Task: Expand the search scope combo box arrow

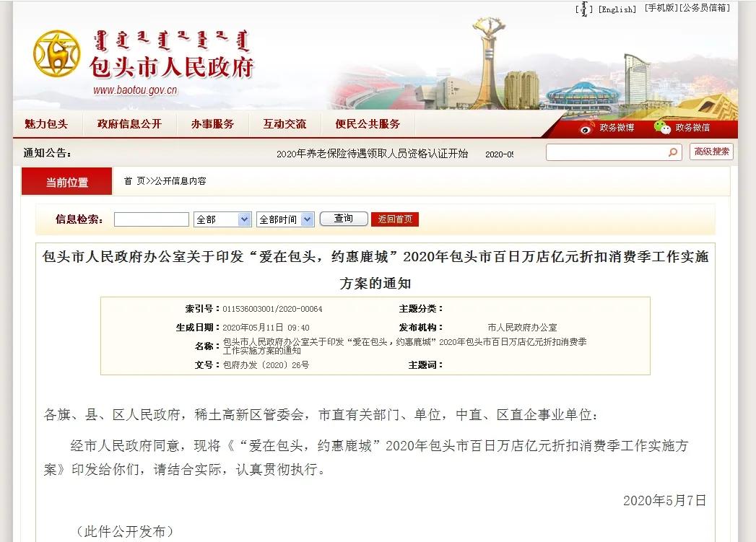Action: tap(243, 218)
